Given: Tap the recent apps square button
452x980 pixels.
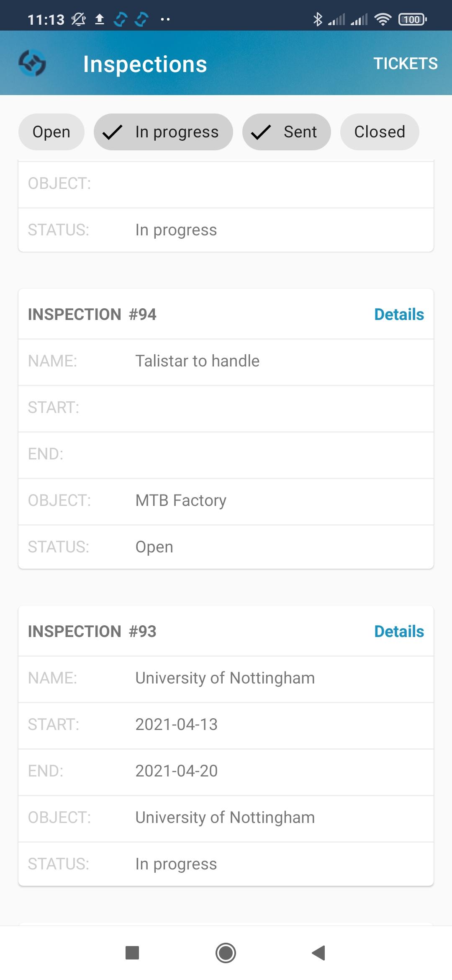Looking at the screenshot, I should [x=132, y=953].
